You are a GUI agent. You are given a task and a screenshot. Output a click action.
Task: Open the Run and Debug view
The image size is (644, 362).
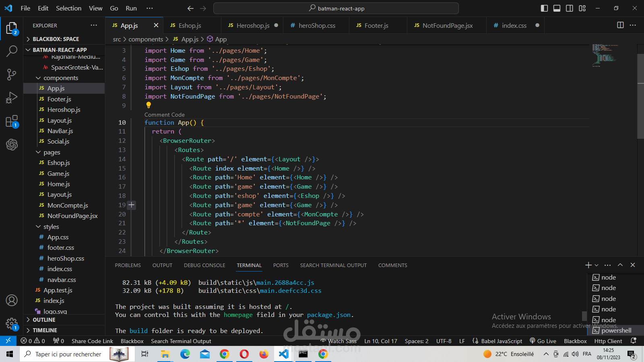pyautogui.click(x=12, y=97)
